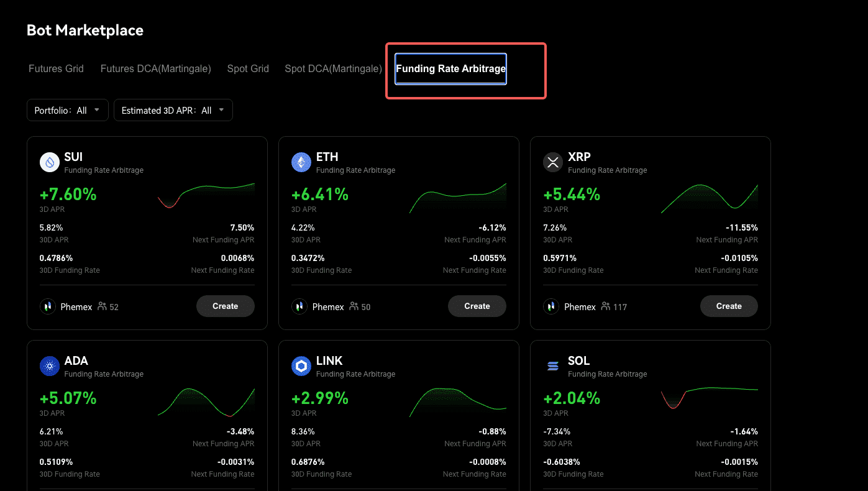868x491 pixels.
Task: Click the LINK coin icon
Action: click(301, 367)
